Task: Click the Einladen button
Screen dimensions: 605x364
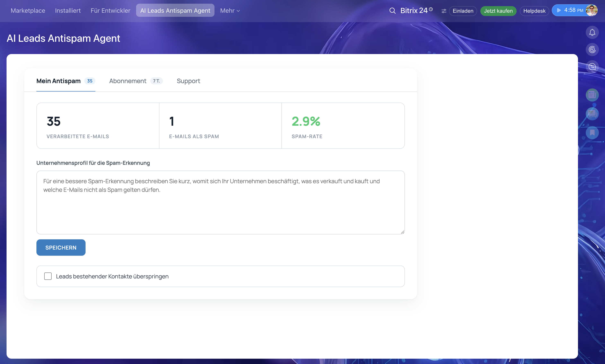Action: [463, 11]
